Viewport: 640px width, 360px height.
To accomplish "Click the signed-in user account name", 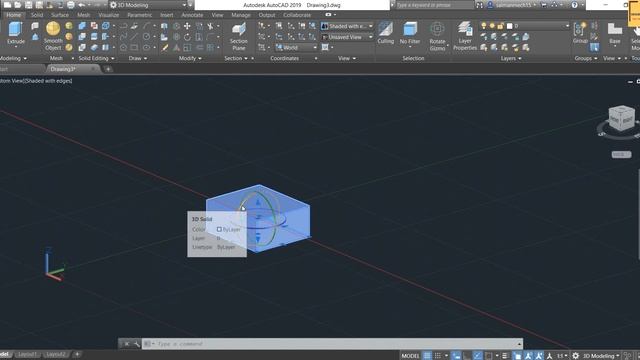I will (x=513, y=5).
